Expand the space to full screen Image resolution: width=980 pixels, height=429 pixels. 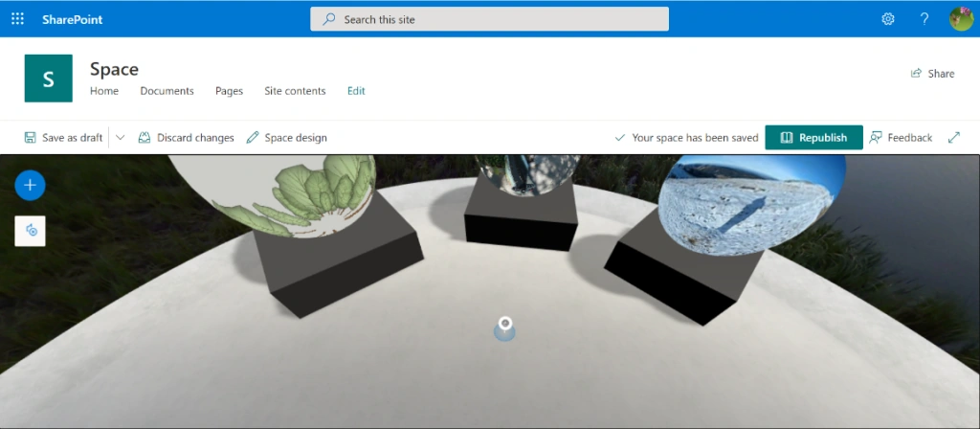coord(954,138)
